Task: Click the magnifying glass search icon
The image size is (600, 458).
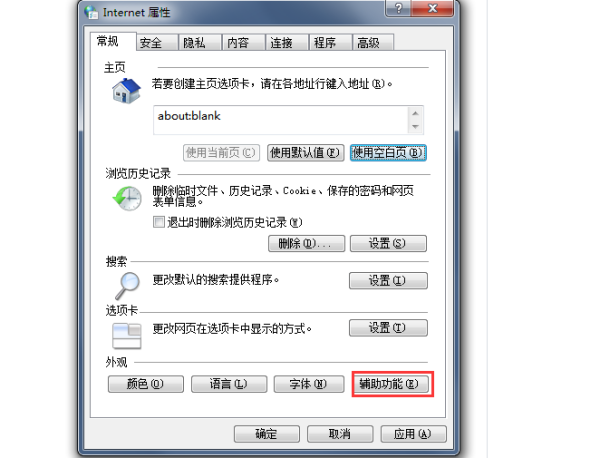Action: (127, 285)
